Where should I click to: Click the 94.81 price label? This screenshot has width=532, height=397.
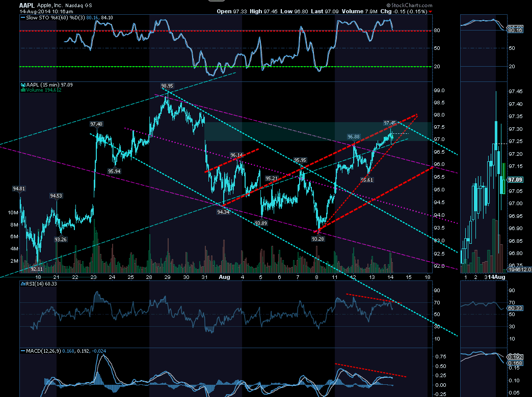tap(19, 188)
